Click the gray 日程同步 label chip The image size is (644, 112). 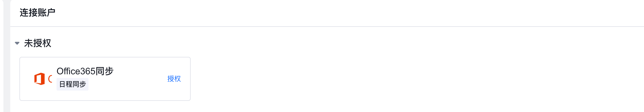[x=73, y=84]
